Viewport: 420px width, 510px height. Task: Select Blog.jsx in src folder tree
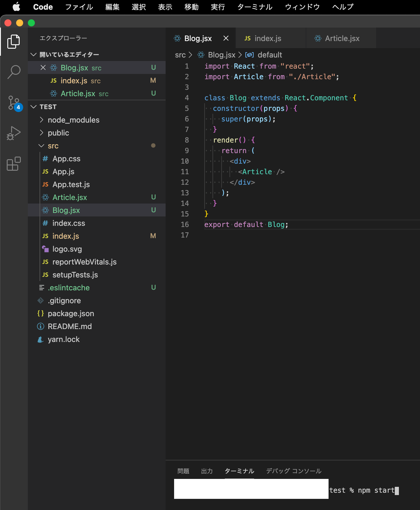point(97,210)
